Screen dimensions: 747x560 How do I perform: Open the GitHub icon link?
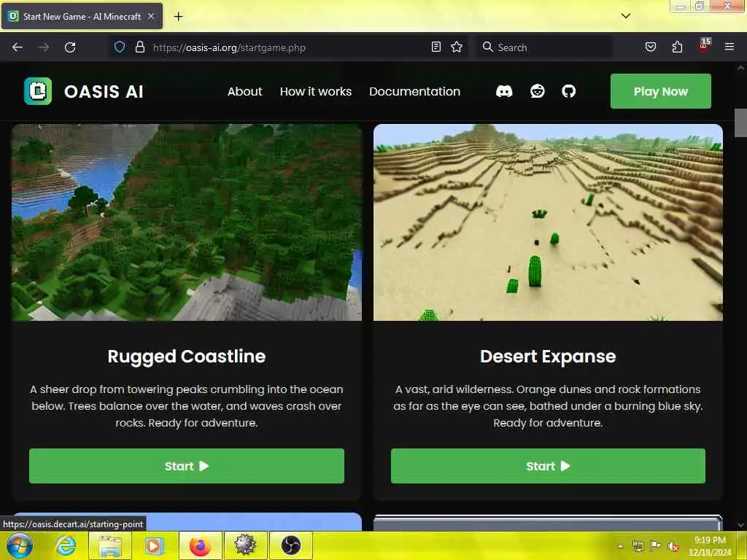tap(568, 91)
